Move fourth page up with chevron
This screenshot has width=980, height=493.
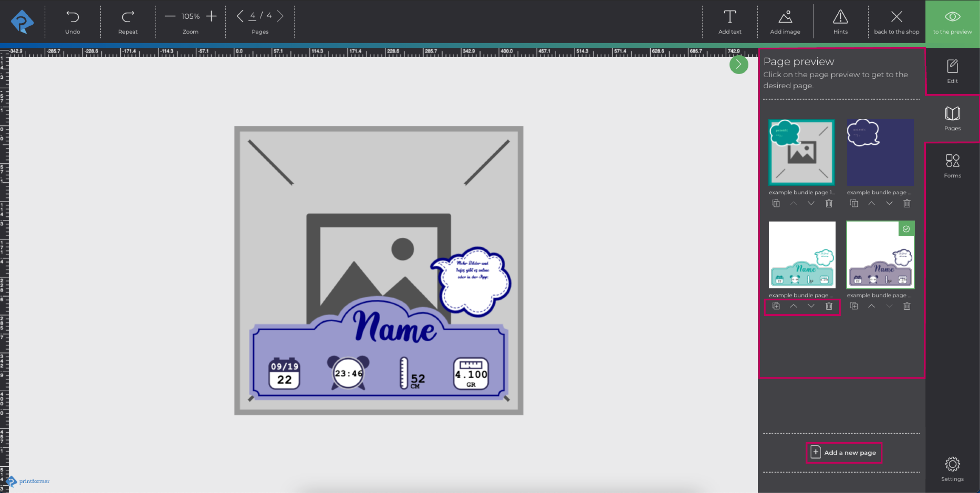tap(871, 306)
